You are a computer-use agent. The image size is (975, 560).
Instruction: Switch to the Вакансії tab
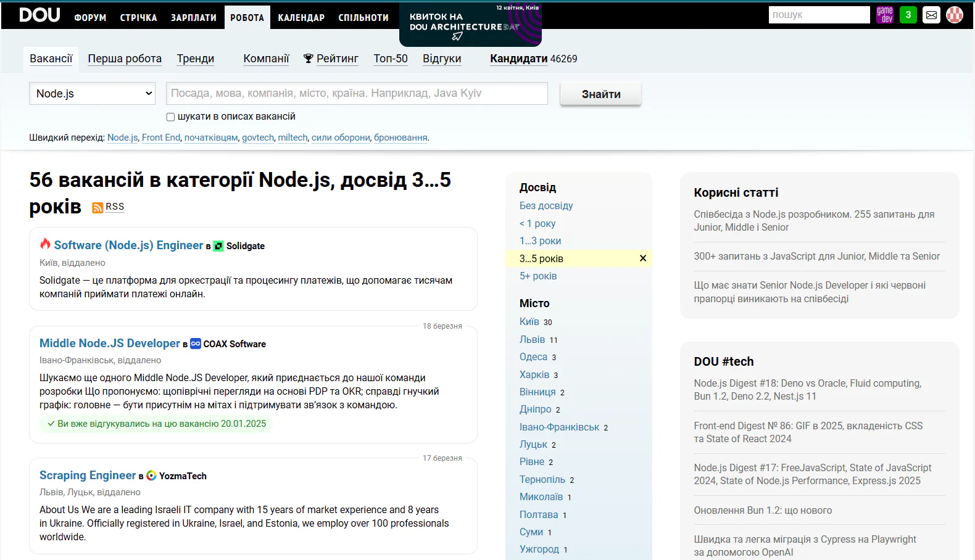51,59
